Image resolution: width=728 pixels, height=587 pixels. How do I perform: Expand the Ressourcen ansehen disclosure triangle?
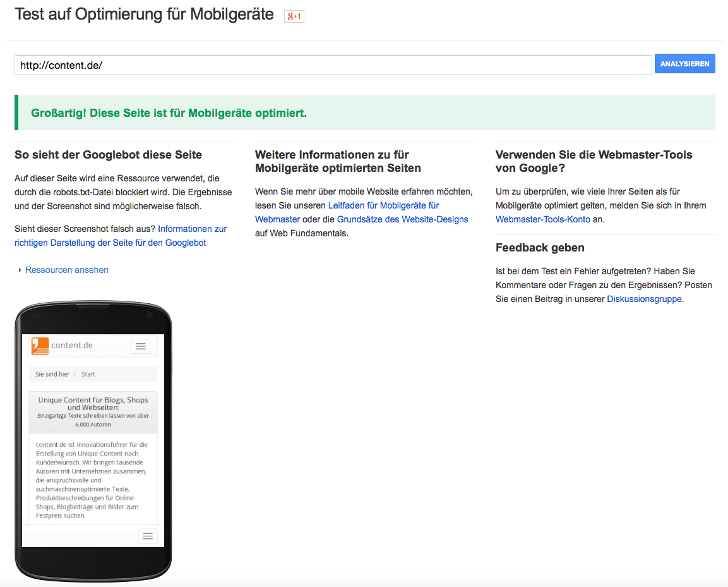20,270
